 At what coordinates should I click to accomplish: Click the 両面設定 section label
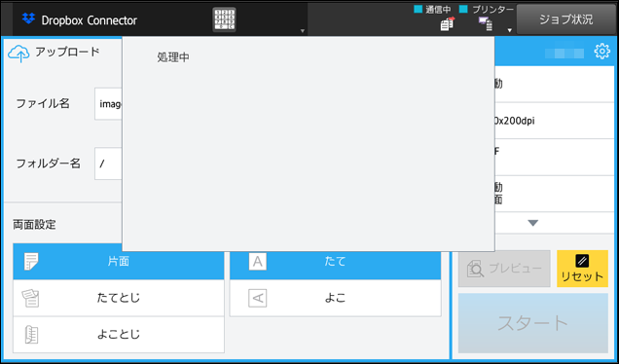click(34, 225)
